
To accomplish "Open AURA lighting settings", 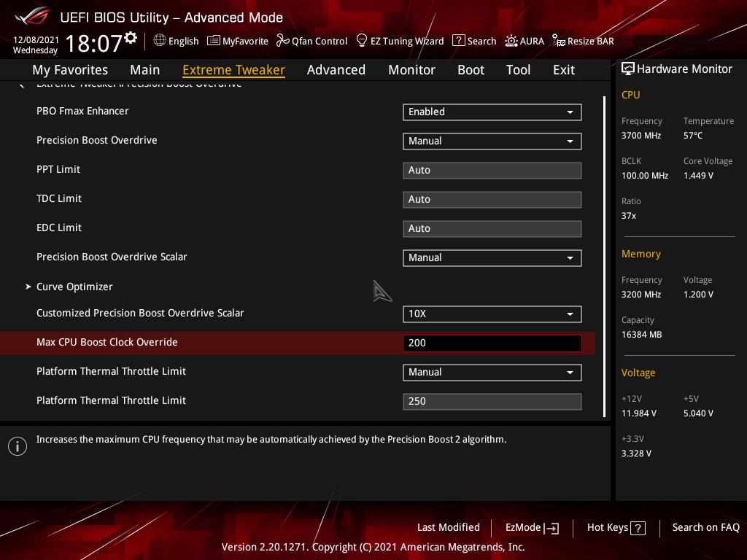I will tap(525, 41).
